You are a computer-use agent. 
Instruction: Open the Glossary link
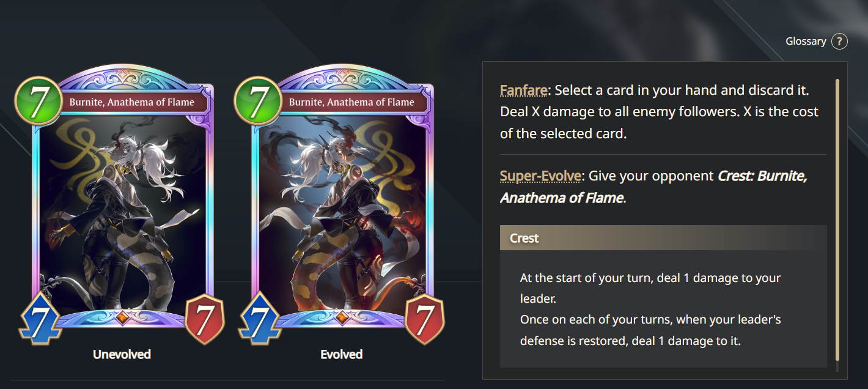point(806,42)
